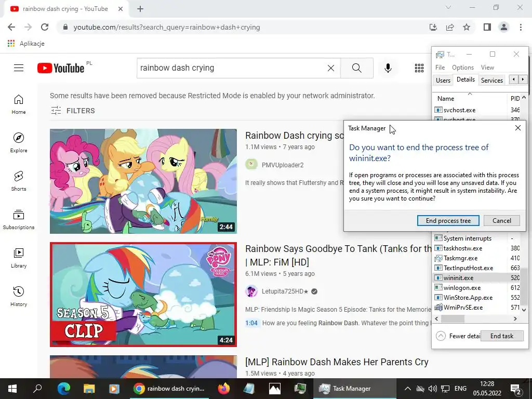Open Explore in the YouTube sidebar
Image resolution: width=532 pixels, height=399 pixels.
click(19, 142)
